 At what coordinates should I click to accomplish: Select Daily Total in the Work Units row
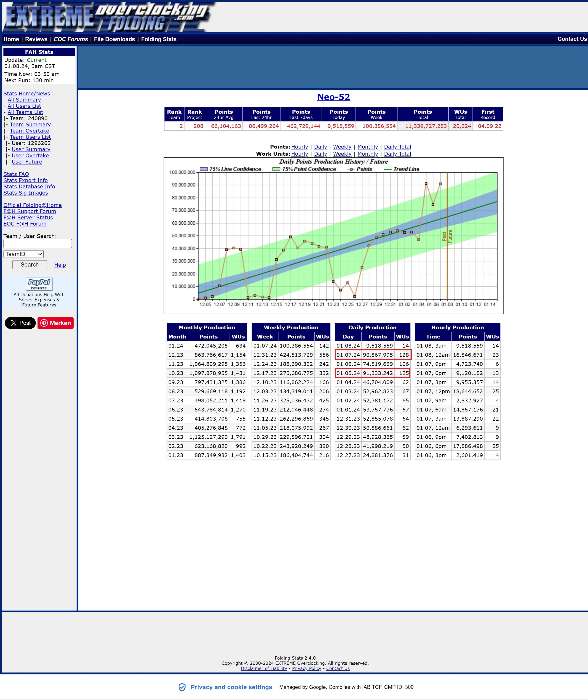(x=397, y=154)
